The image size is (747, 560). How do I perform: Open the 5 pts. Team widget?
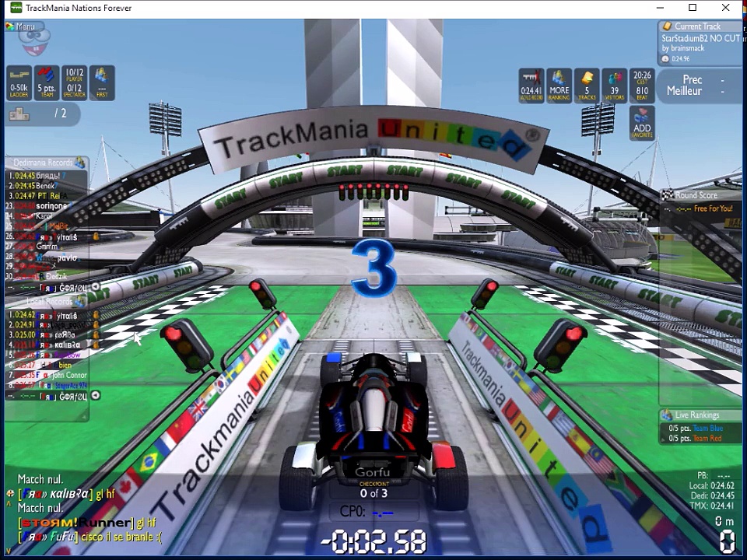(x=47, y=83)
